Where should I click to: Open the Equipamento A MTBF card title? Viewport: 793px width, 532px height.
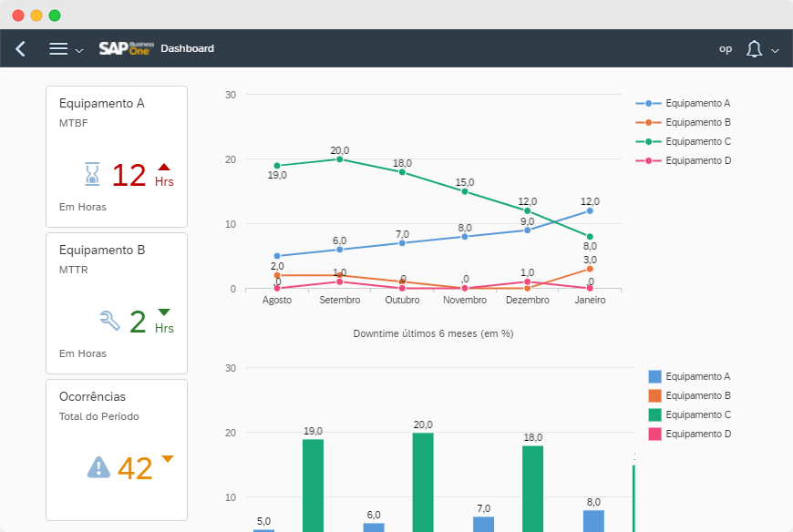coord(102,104)
